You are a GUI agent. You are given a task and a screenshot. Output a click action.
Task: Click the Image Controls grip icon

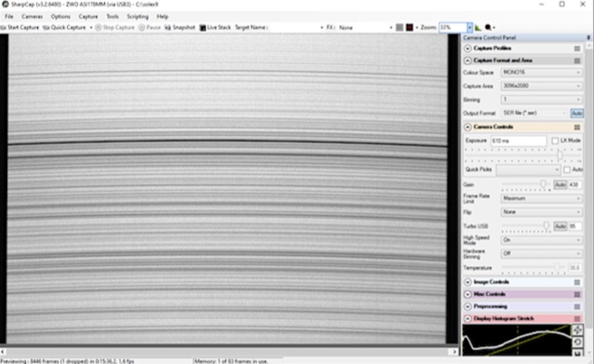pos(577,282)
